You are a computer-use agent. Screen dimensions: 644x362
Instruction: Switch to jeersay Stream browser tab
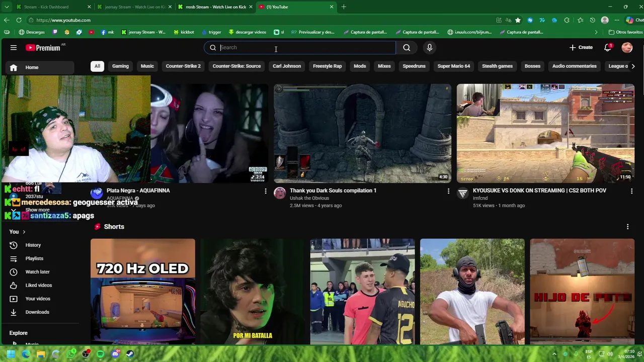pos(135,7)
